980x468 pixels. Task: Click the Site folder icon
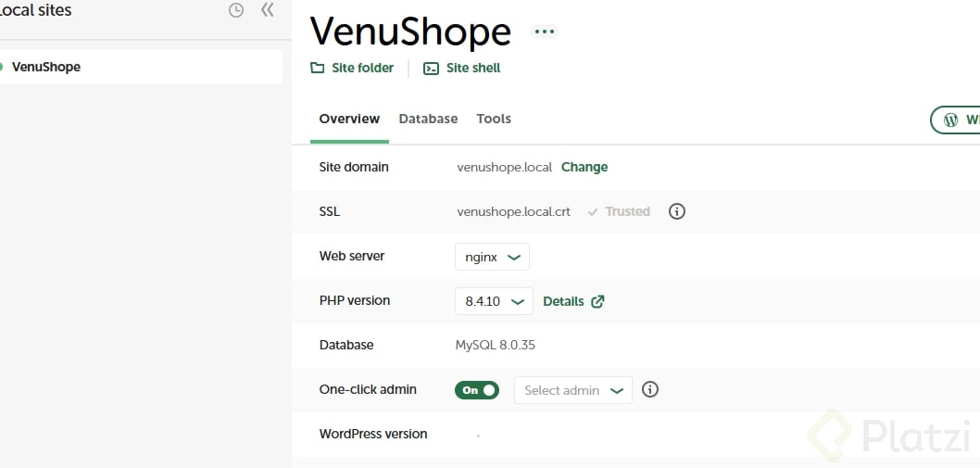[318, 68]
